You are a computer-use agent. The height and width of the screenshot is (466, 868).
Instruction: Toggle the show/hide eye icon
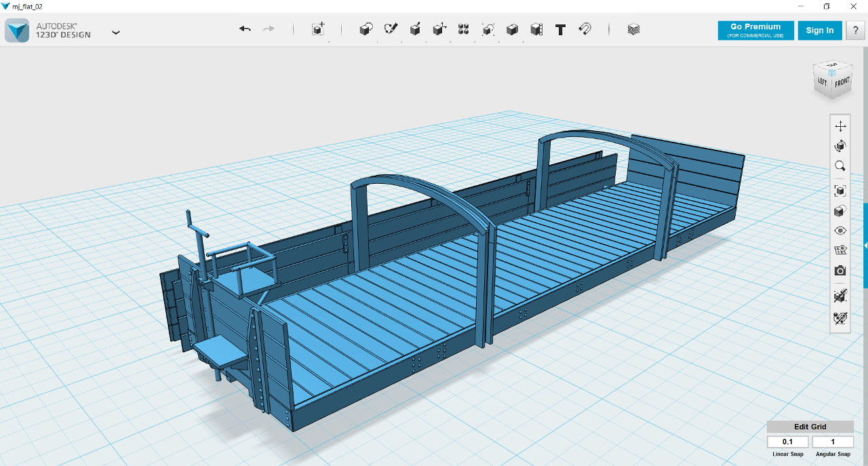point(840,231)
